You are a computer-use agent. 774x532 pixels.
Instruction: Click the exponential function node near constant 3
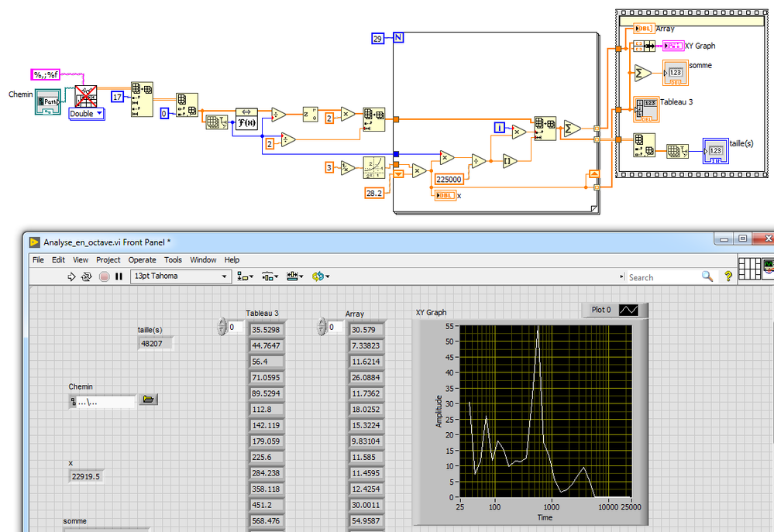373,168
